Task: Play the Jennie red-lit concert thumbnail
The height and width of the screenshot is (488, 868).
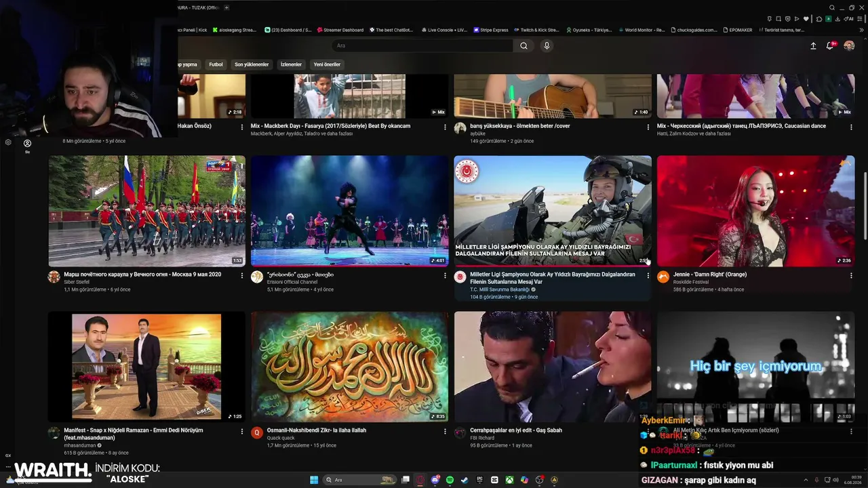Action: (755, 211)
